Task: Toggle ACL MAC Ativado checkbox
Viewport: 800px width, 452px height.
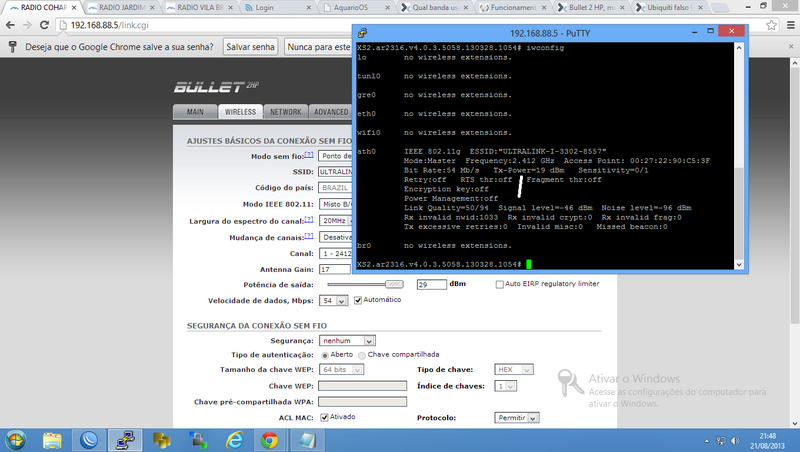Action: pyautogui.click(x=324, y=417)
